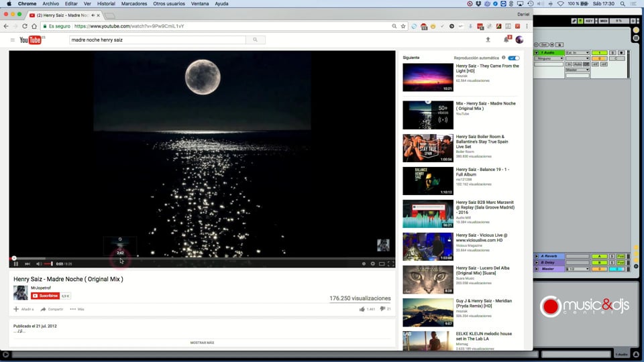Click the YouTube search magnifier button
The width and height of the screenshot is (644, 362).
coord(255,40)
